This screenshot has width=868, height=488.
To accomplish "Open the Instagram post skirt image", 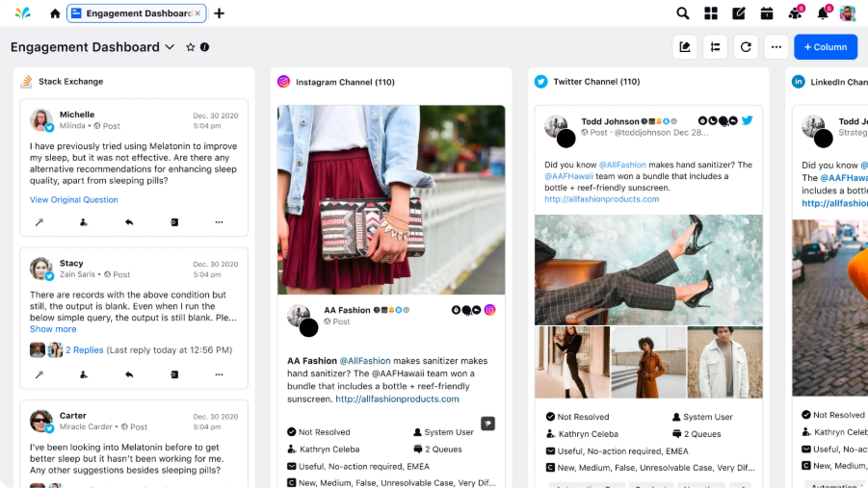I will (391, 200).
